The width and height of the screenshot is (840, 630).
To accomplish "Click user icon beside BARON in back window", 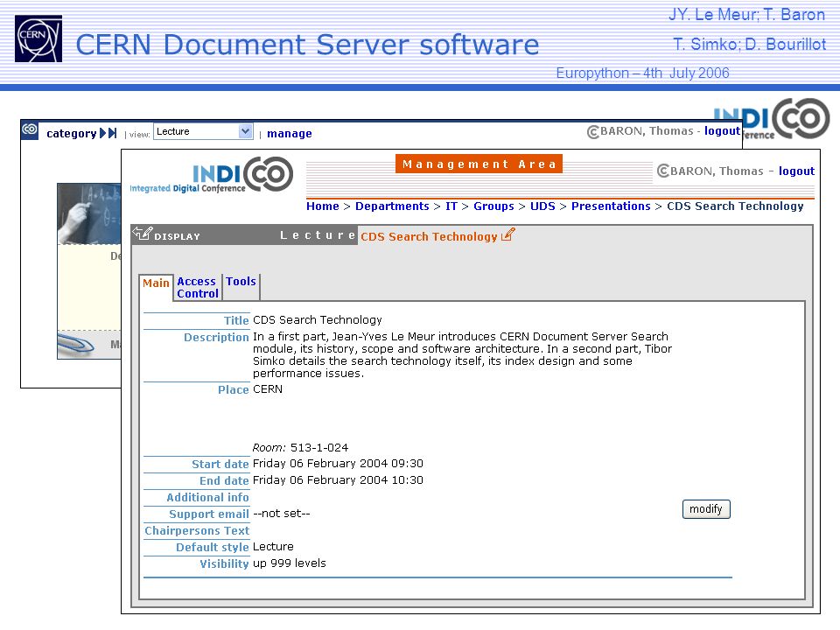I will (x=593, y=132).
